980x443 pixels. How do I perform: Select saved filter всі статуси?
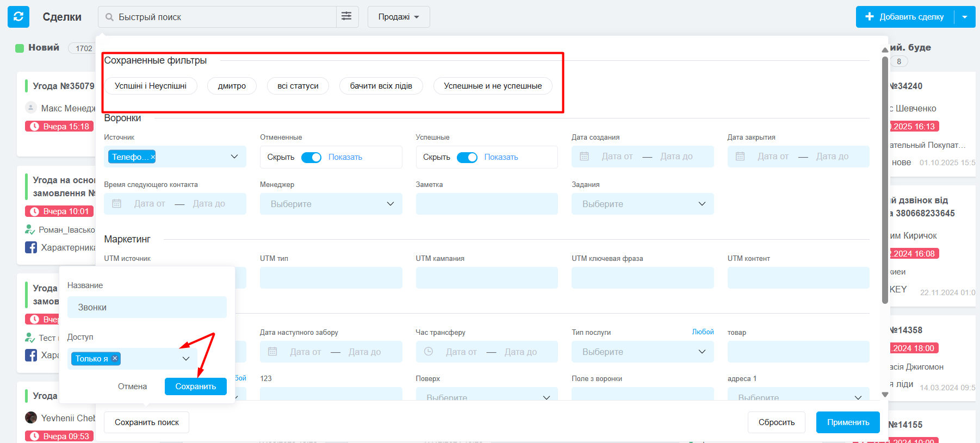[x=298, y=86]
